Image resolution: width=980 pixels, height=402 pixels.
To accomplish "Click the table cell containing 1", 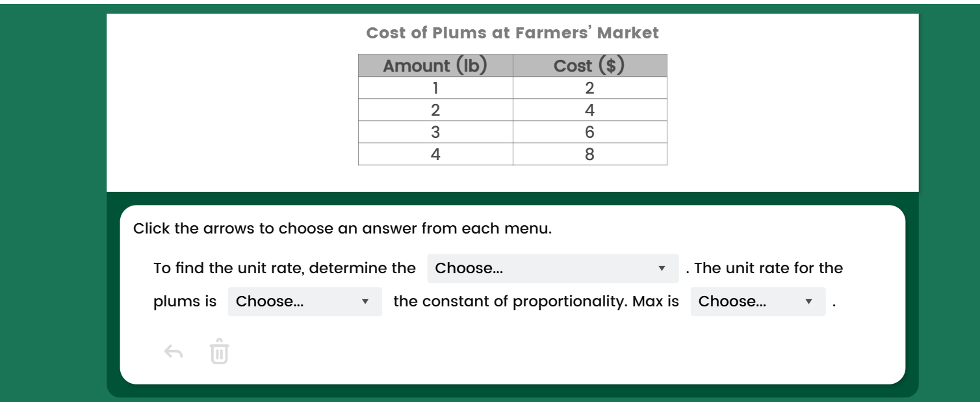I will click(x=434, y=88).
